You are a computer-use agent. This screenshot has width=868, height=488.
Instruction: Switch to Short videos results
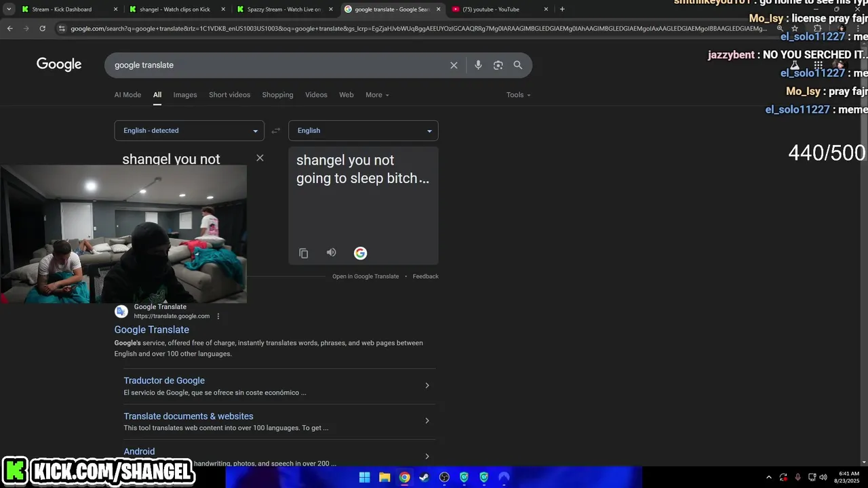coord(229,95)
